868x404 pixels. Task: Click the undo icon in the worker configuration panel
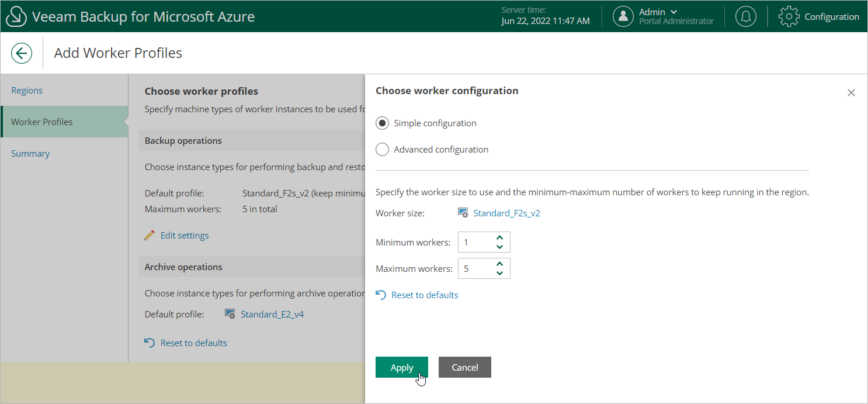pos(381,295)
